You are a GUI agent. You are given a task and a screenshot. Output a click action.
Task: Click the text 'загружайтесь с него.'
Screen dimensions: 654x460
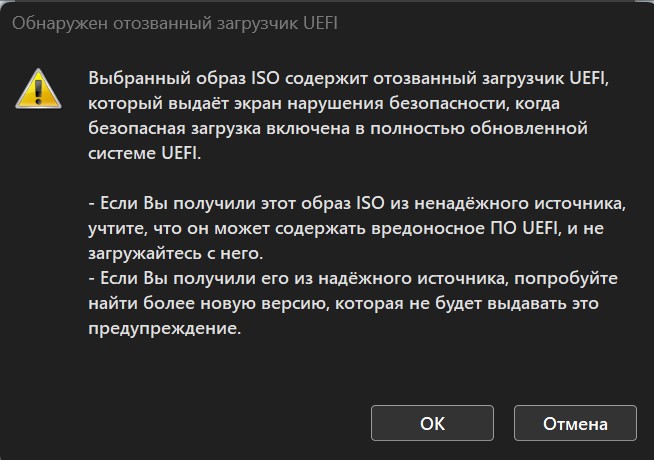click(x=176, y=254)
